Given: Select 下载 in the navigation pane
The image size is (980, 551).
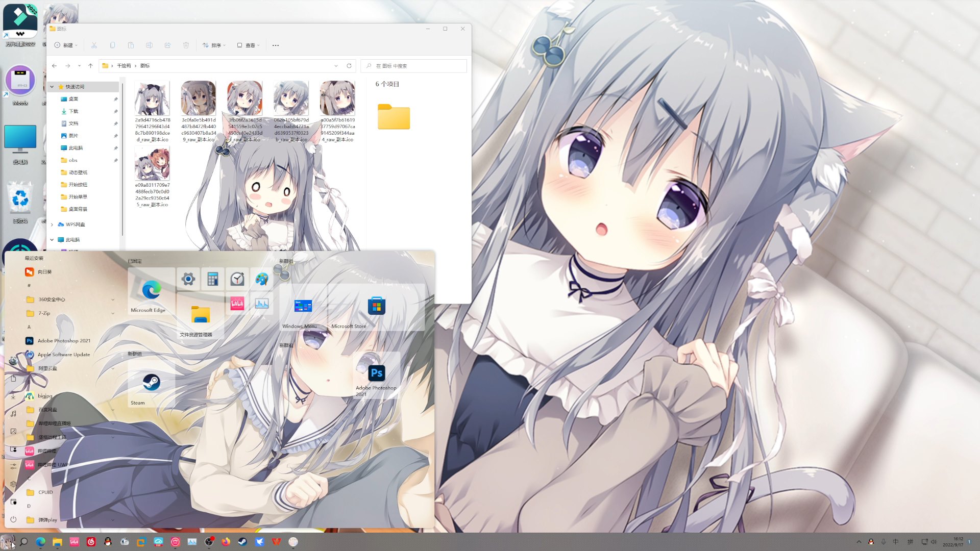Looking at the screenshot, I should [x=73, y=111].
